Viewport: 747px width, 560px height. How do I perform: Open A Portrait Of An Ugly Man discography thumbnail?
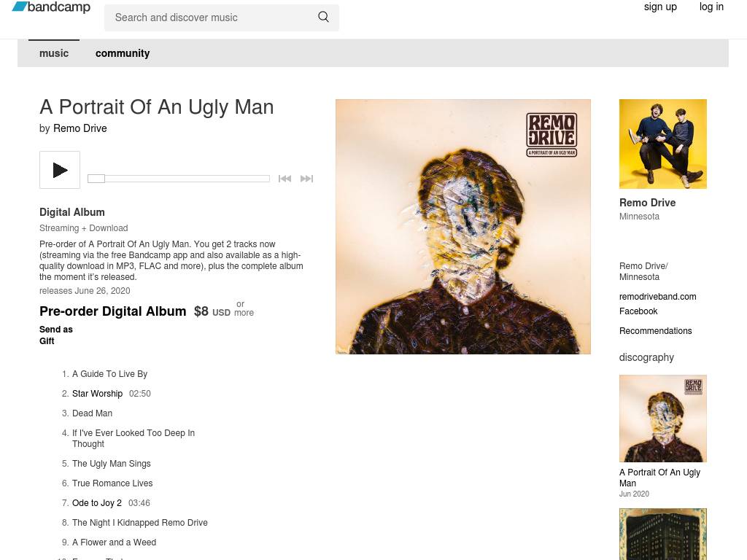[x=663, y=419]
